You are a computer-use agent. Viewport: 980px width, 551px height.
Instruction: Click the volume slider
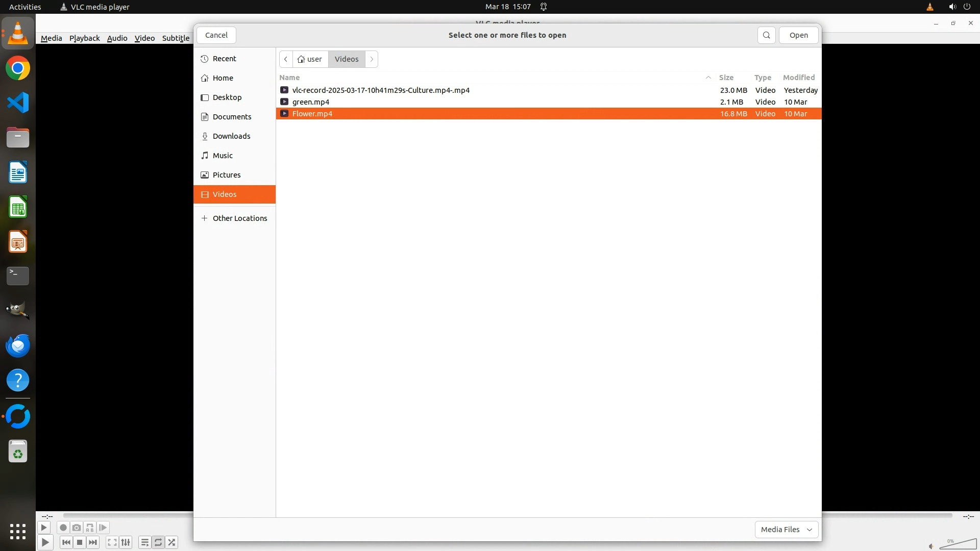point(958,545)
